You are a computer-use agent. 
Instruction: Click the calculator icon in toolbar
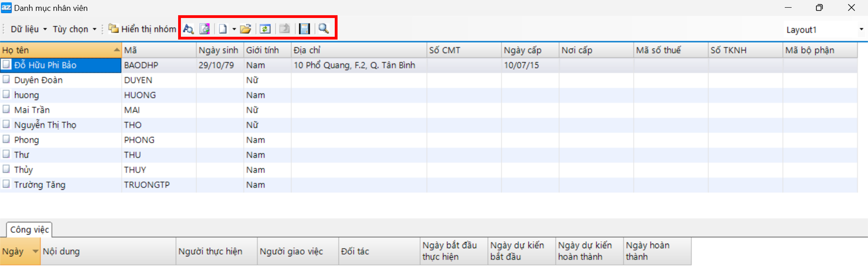click(304, 29)
